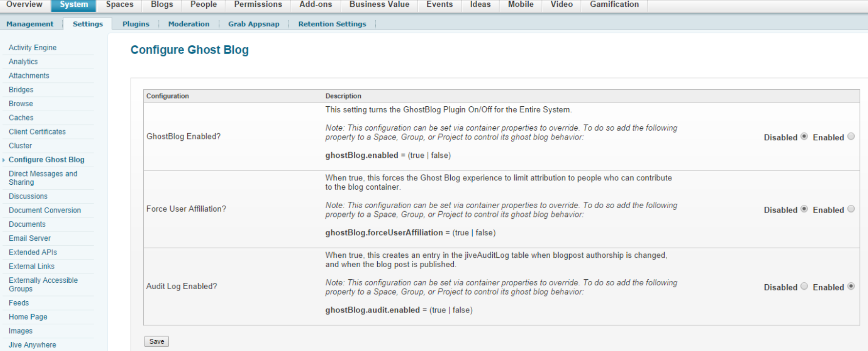The height and width of the screenshot is (351, 868).
Task: Select Disabled for GhostBlog Enabled setting
Action: pyautogui.click(x=804, y=136)
